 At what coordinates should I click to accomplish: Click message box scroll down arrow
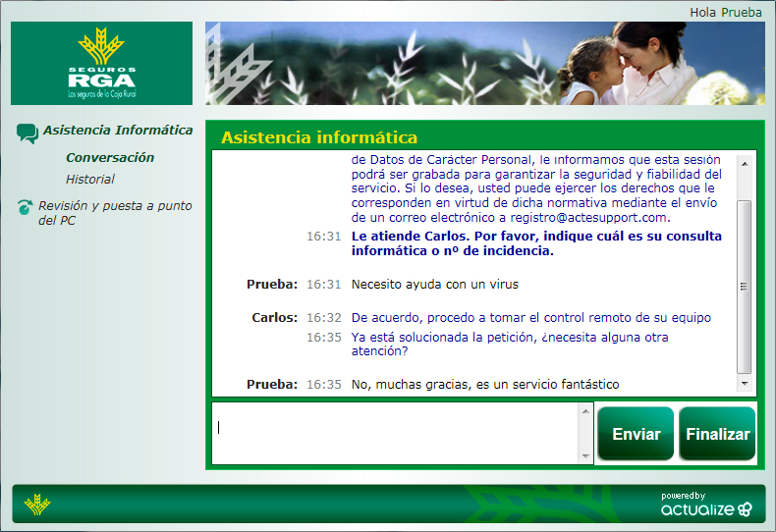click(x=585, y=455)
